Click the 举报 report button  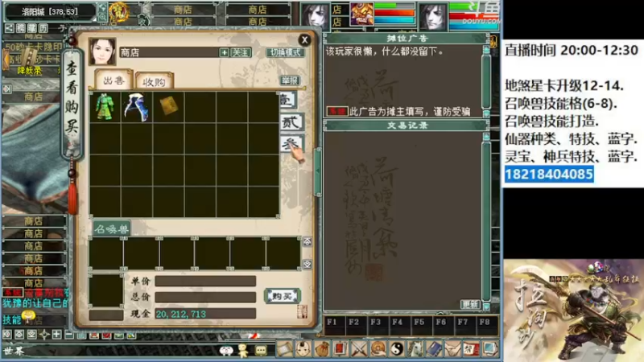click(x=290, y=80)
